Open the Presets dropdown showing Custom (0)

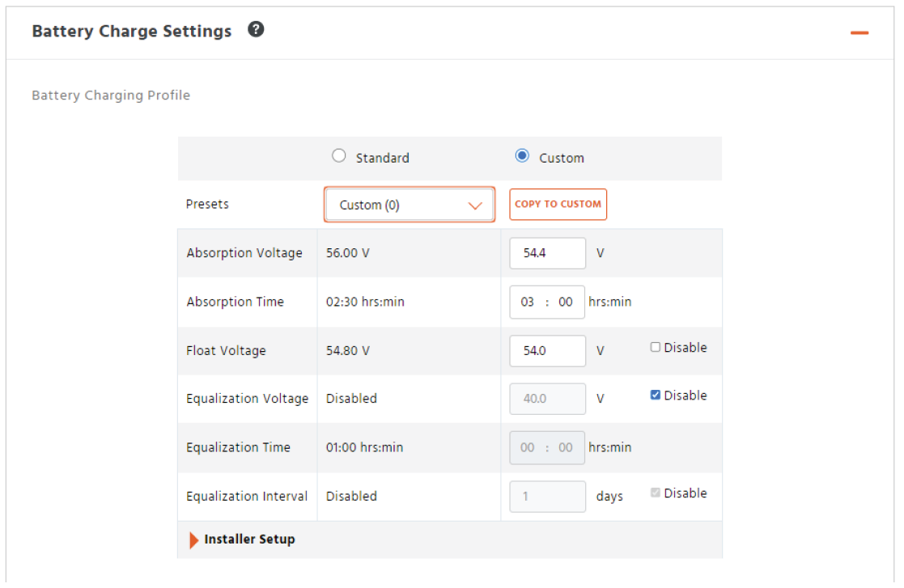point(410,205)
